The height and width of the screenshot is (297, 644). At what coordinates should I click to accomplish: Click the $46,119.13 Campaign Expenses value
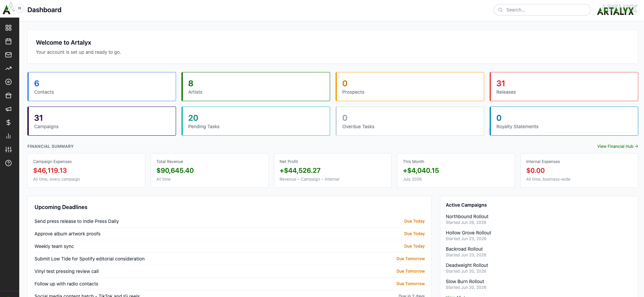tap(50, 170)
